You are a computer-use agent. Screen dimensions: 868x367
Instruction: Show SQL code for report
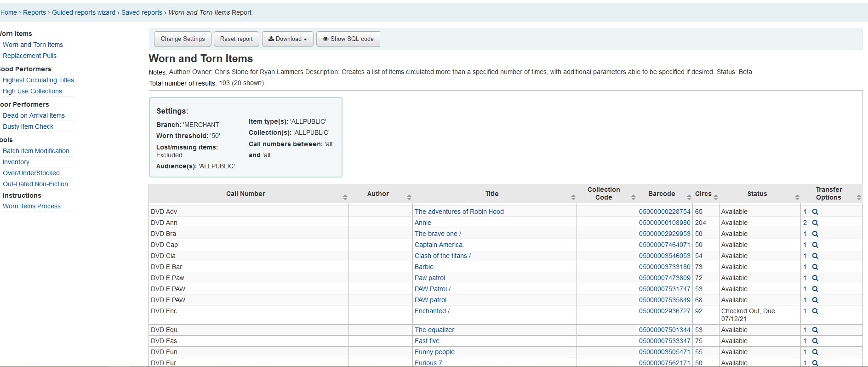(x=348, y=39)
